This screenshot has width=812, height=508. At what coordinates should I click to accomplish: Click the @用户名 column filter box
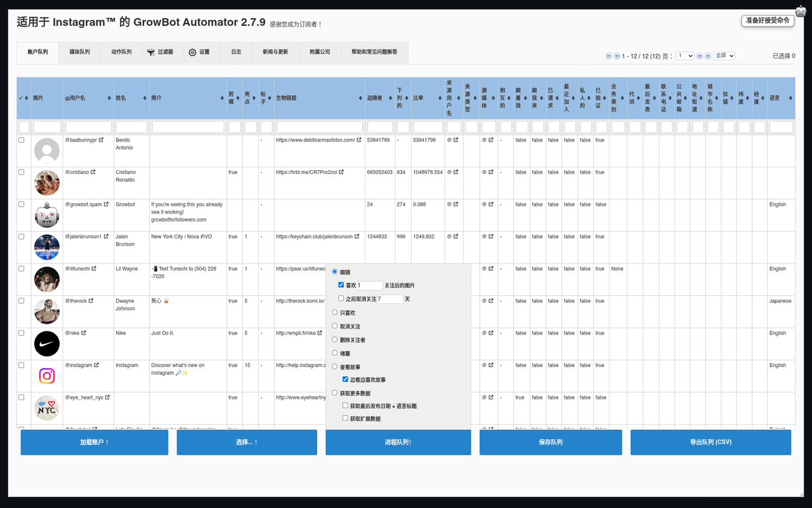[x=89, y=127]
